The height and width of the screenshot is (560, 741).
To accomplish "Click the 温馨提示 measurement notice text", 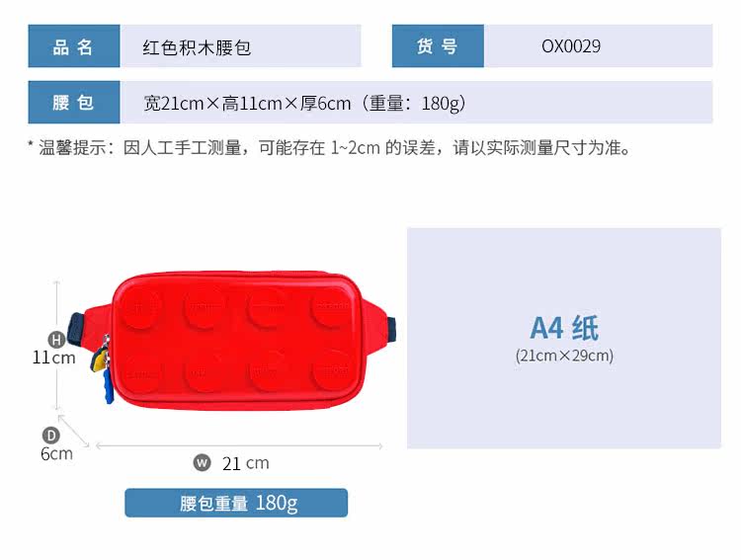I will coord(329,148).
